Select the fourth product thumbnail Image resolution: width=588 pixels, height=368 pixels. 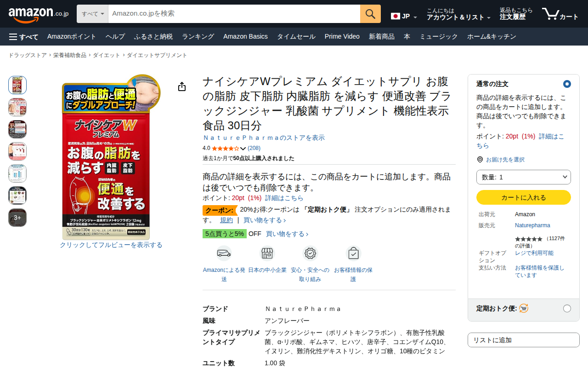(x=17, y=151)
